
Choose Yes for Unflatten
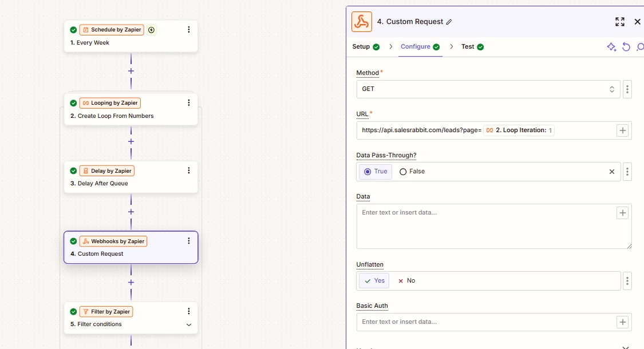tap(374, 281)
